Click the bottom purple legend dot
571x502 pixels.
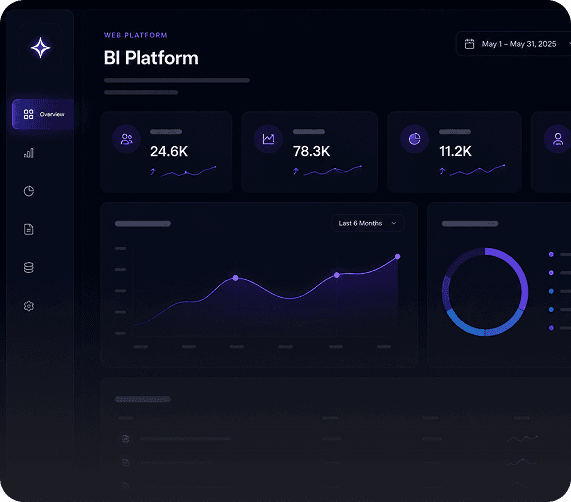551,328
